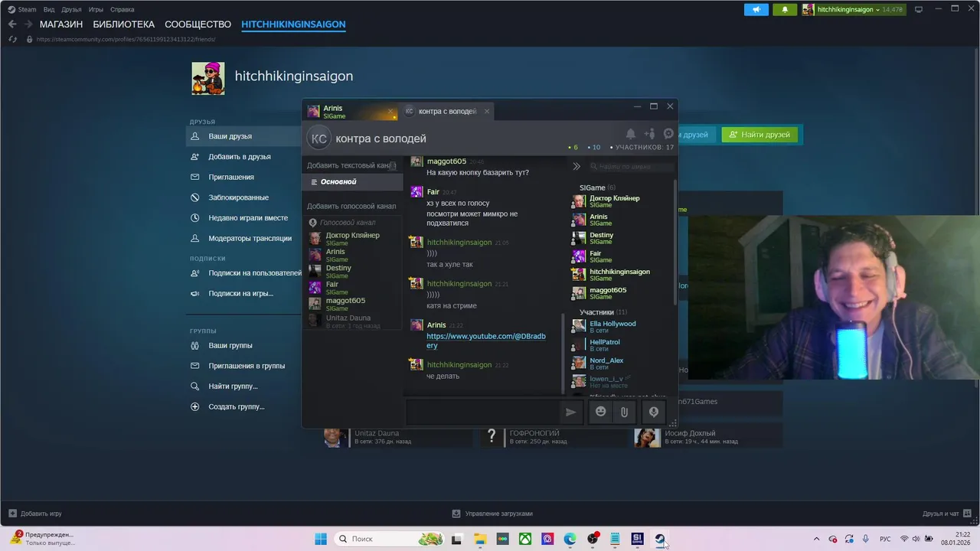Collapse the Участники (11) group header
The image size is (980, 551).
[x=603, y=312]
